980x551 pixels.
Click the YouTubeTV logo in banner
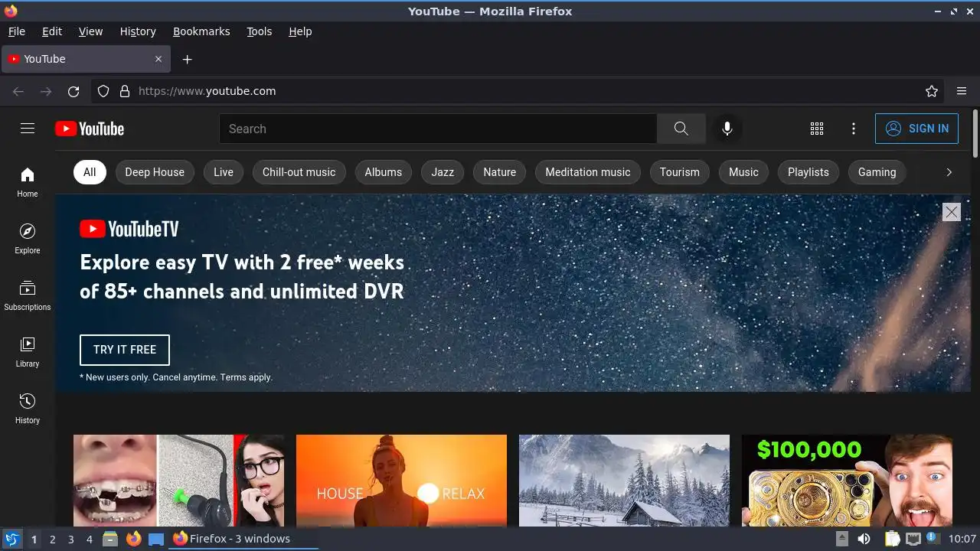[129, 229]
